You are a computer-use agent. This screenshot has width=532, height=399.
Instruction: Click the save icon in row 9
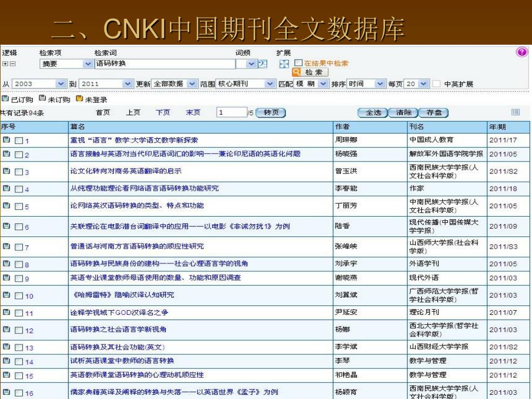tap(6, 277)
